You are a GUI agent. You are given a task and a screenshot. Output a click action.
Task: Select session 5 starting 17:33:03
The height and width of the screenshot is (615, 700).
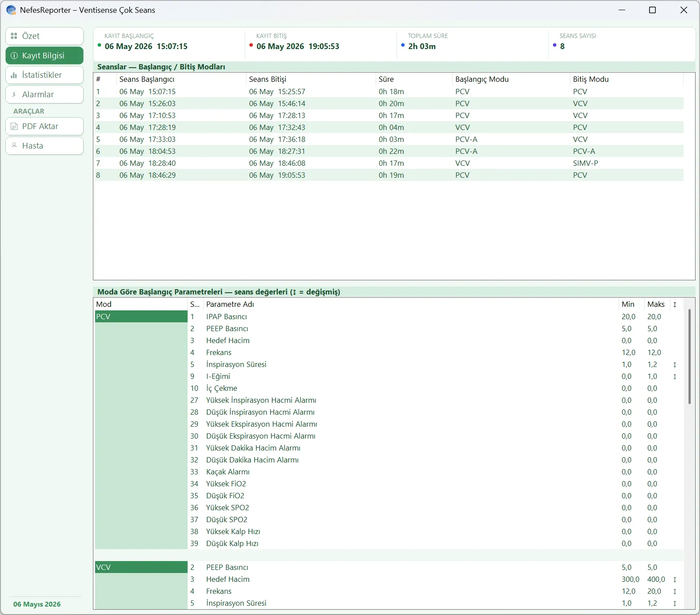[389, 139]
